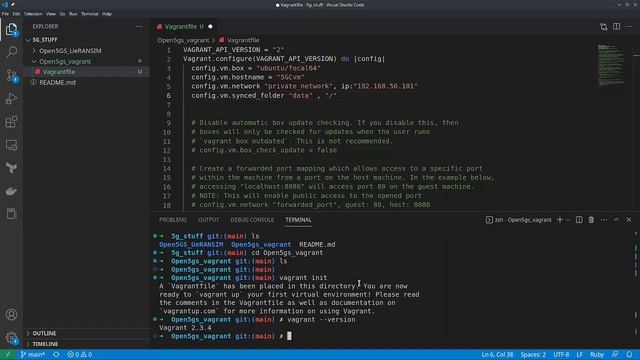The image size is (640, 360).
Task: Change end of line sequence LF
Action: pos(580,354)
